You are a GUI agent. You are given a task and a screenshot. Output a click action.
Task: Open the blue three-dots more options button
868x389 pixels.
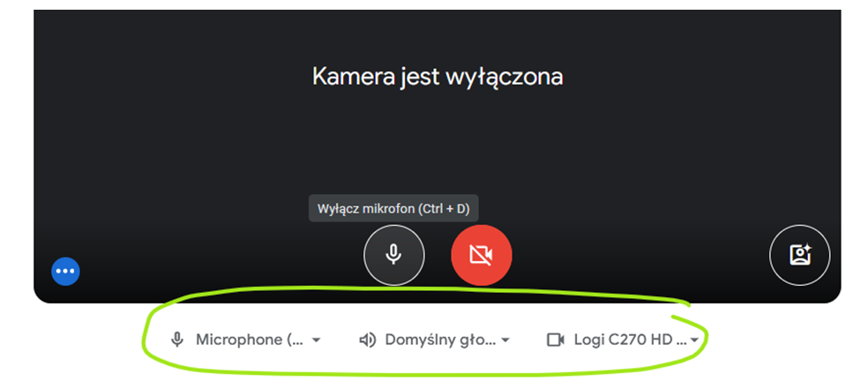coord(66,272)
